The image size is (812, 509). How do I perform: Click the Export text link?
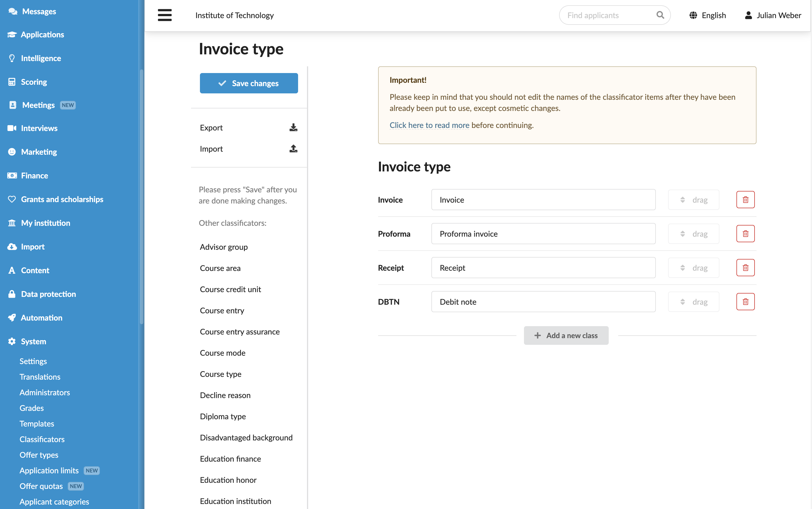211,128
